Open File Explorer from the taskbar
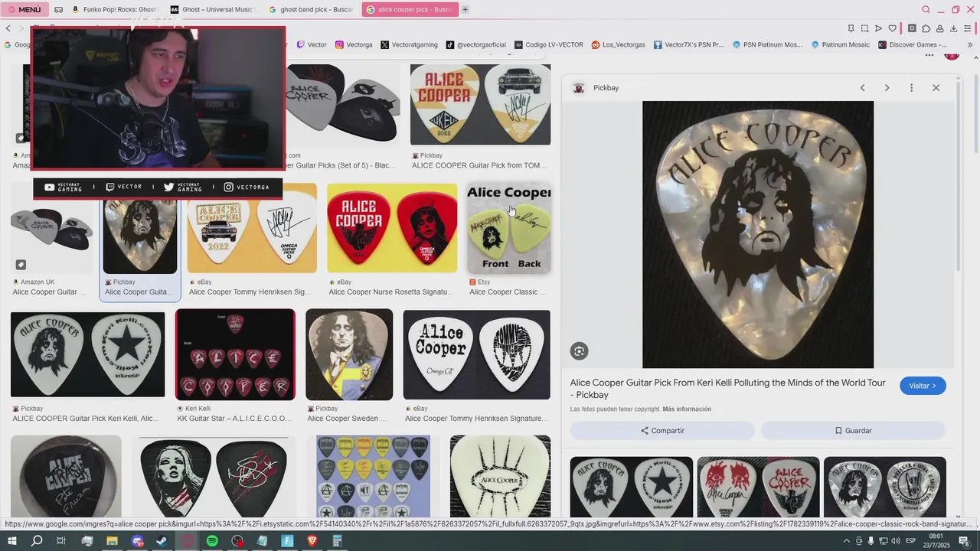Screen dimensions: 980x551 pos(112,541)
